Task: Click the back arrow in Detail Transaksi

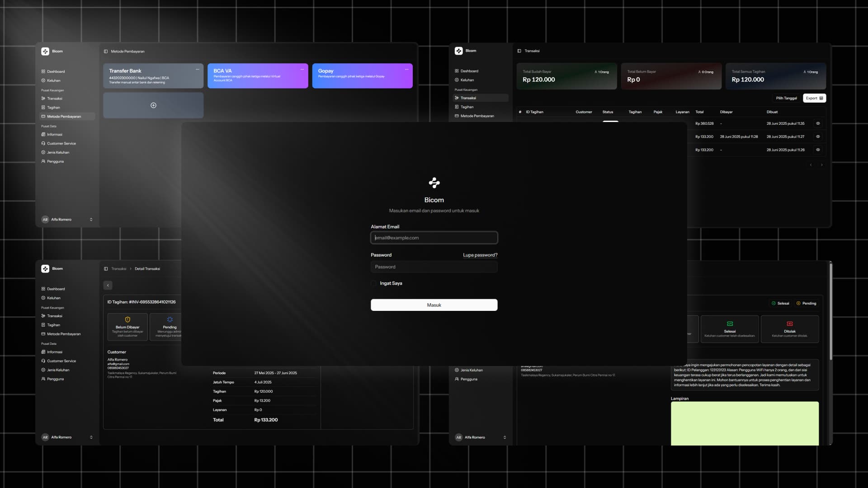Action: [x=108, y=286]
